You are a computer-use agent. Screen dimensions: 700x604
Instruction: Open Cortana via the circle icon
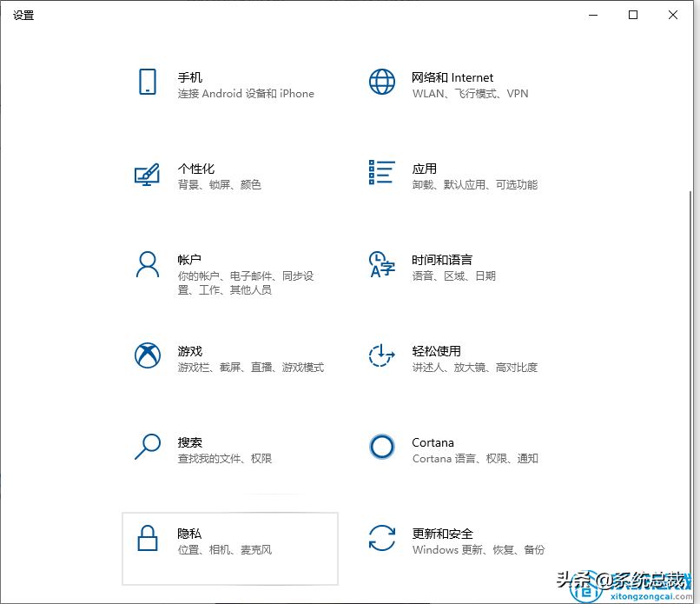point(382,448)
